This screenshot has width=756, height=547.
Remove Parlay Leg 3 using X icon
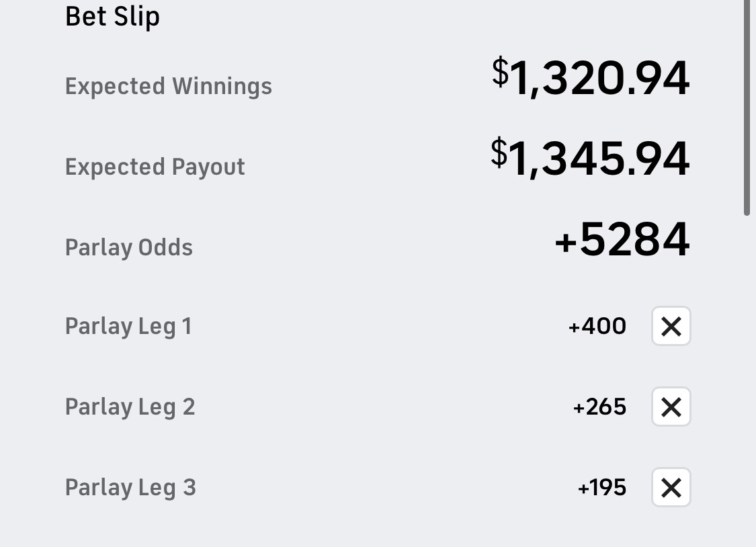[671, 488]
